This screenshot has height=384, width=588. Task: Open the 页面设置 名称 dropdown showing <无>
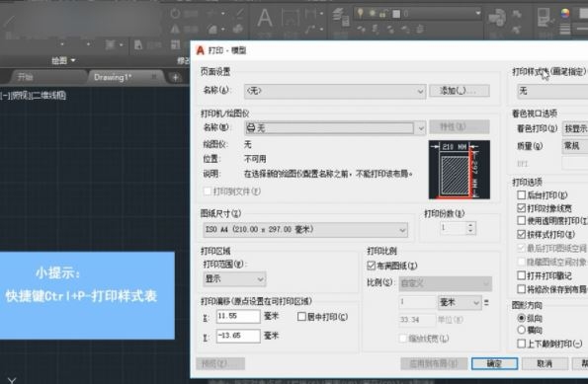[x=335, y=91]
